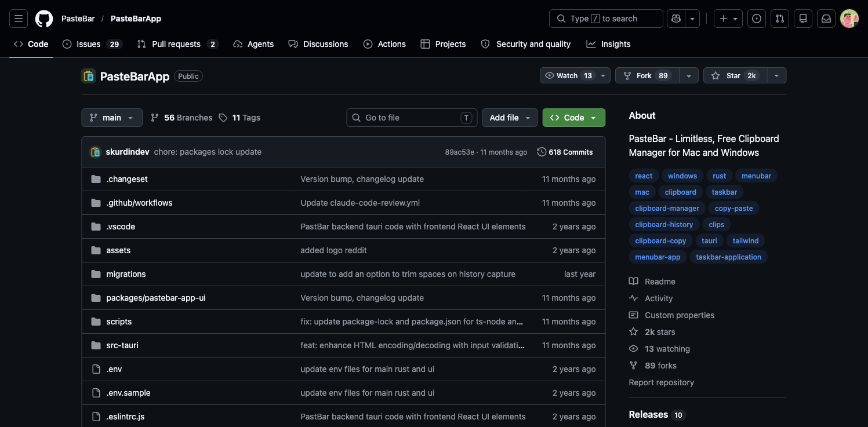Click the react topic tag
Screen dimensions: 868x427
tap(644, 176)
